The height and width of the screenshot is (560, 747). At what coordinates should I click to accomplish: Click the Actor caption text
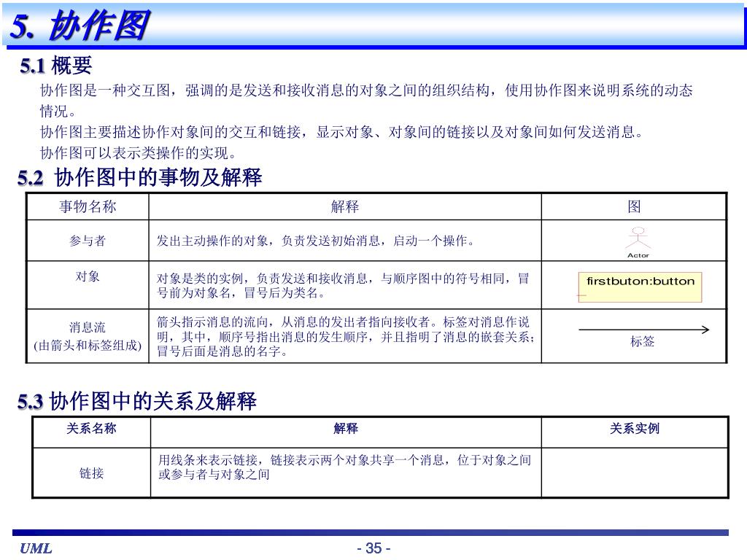[638, 256]
